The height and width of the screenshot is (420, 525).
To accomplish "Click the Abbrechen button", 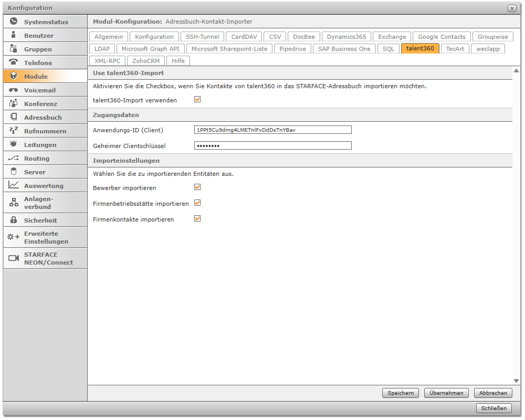I will point(493,393).
